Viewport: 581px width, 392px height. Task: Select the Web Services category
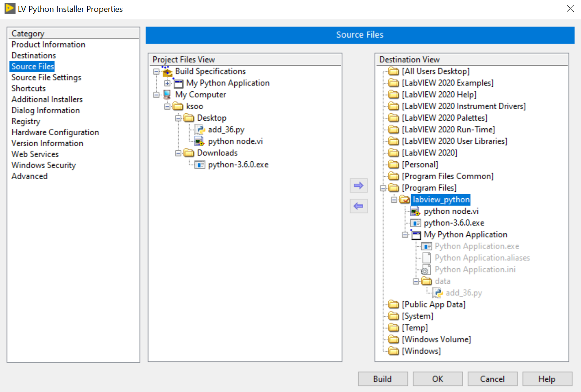35,154
